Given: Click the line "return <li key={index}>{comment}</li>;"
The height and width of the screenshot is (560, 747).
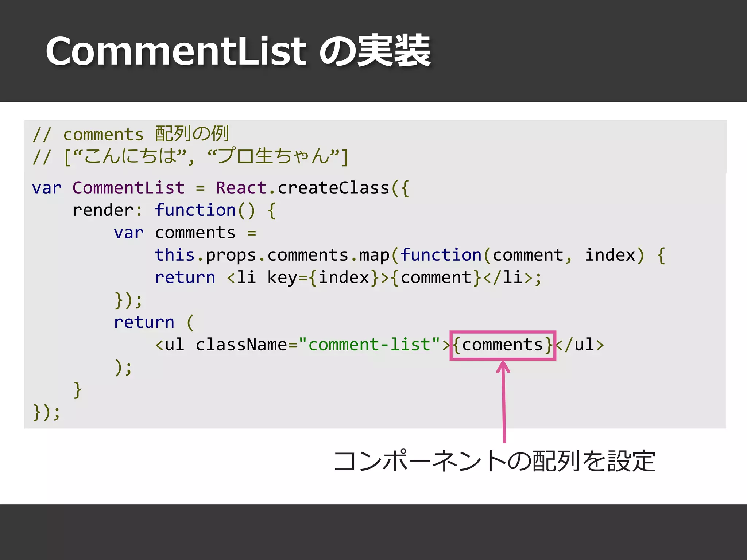Looking at the screenshot, I should point(348,278).
